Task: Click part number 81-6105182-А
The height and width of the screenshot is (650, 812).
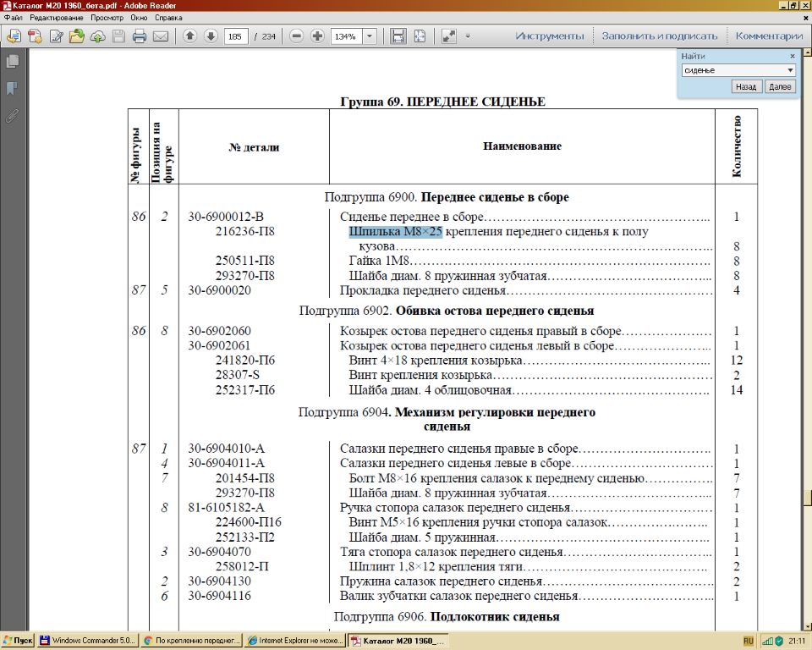Action: pos(226,508)
